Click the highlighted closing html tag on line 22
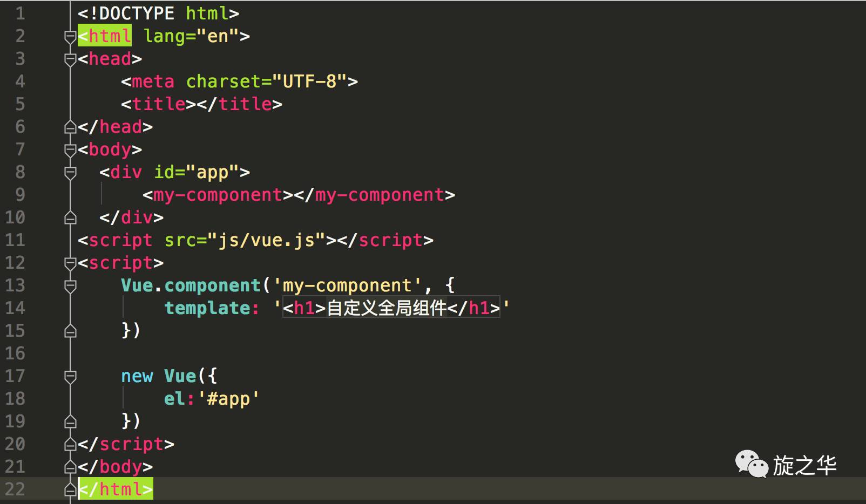Screen dimensions: 866x504 coord(116,489)
